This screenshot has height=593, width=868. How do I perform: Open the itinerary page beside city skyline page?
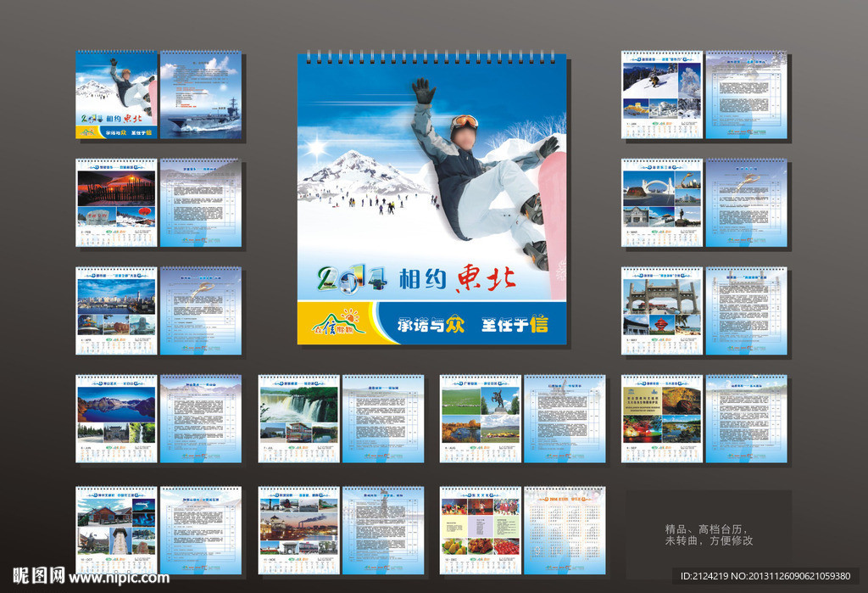click(201, 310)
